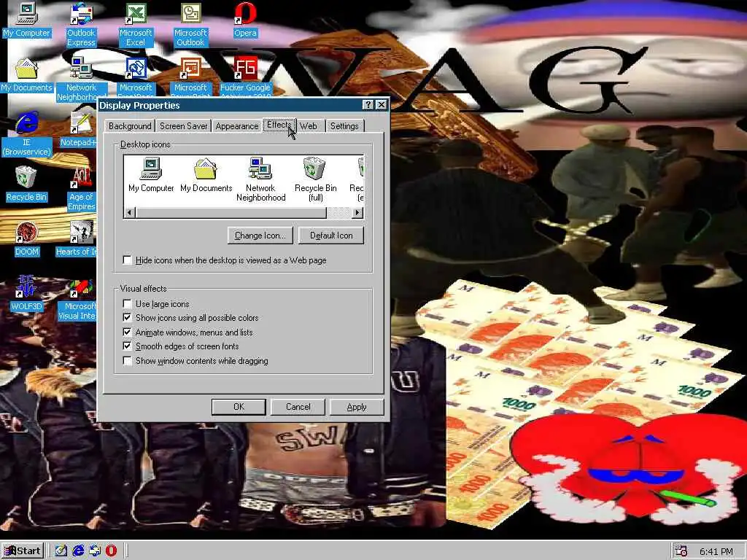
Task: Click the dialog help question mark button
Action: [368, 105]
